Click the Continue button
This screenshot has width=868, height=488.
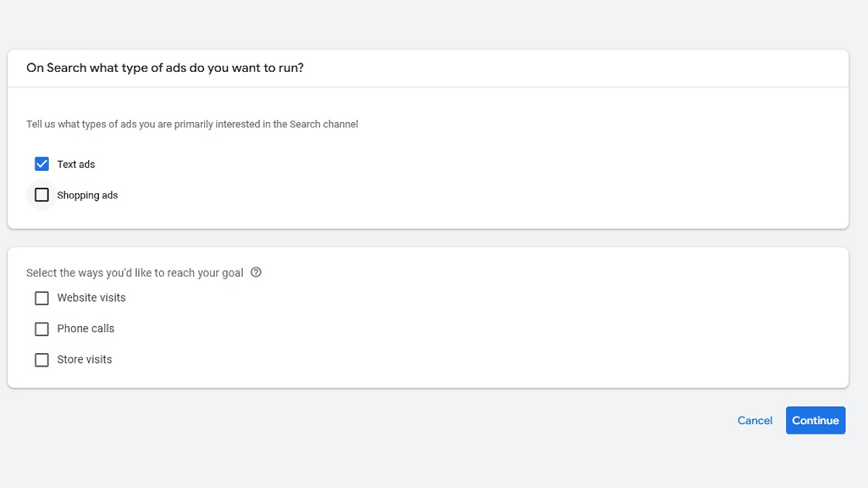point(815,420)
